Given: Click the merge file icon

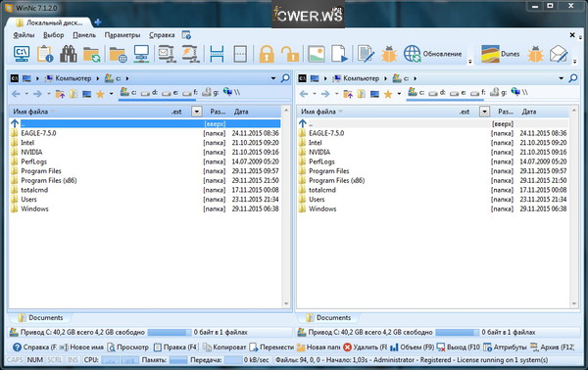Looking at the screenshot, I should (x=240, y=54).
